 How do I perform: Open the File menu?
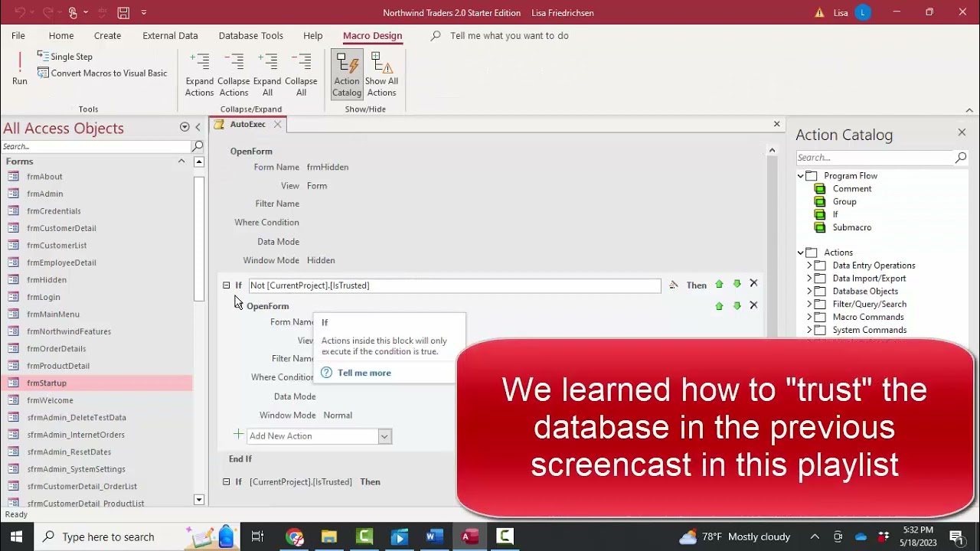(18, 36)
